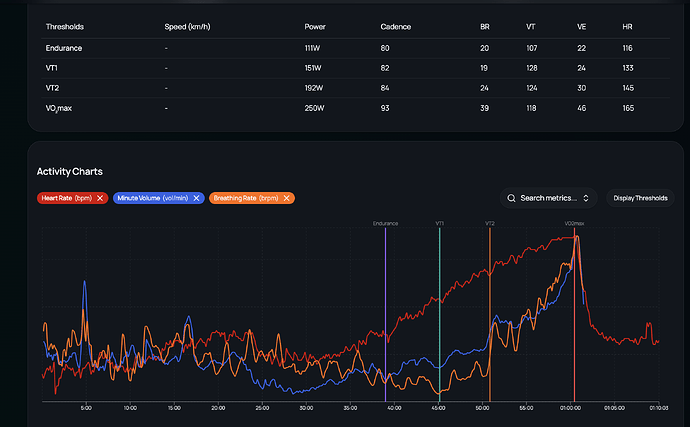Click the 151W power value
This screenshot has width=690, height=427.
tap(313, 68)
